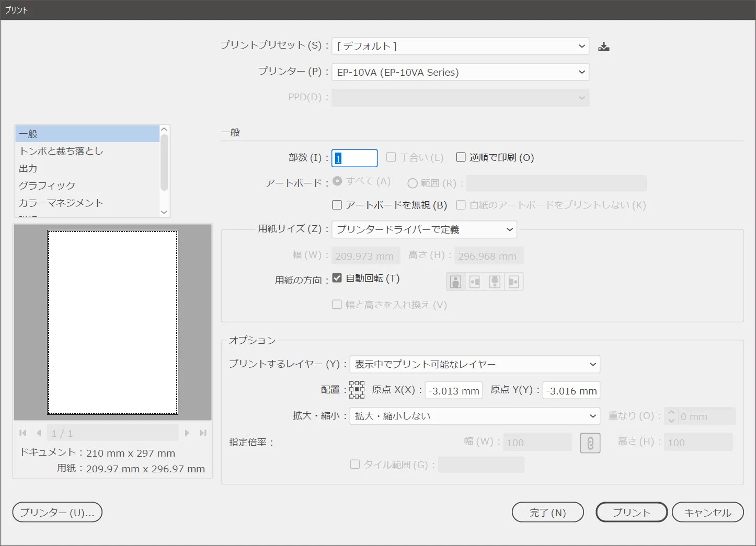Viewport: 756px width, 546px height.
Task: Click the タイル範囲 (G) input field
Action: tap(481, 464)
